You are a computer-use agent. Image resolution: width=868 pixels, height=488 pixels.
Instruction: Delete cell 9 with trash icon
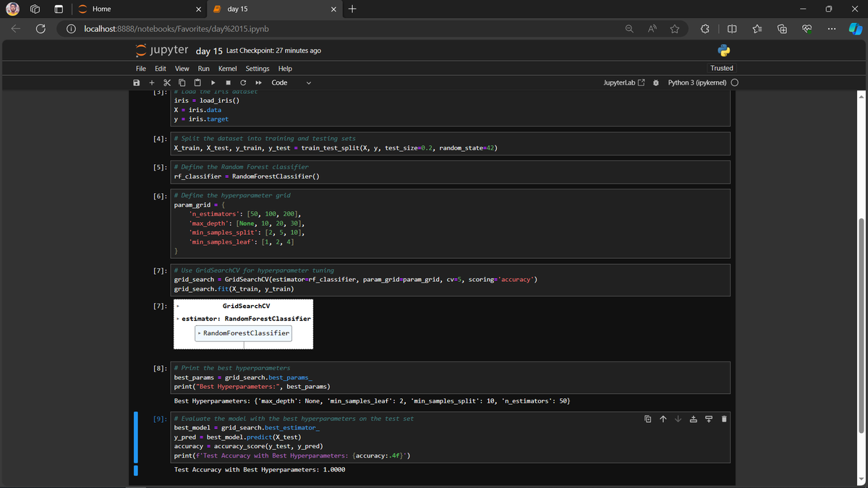click(x=723, y=419)
